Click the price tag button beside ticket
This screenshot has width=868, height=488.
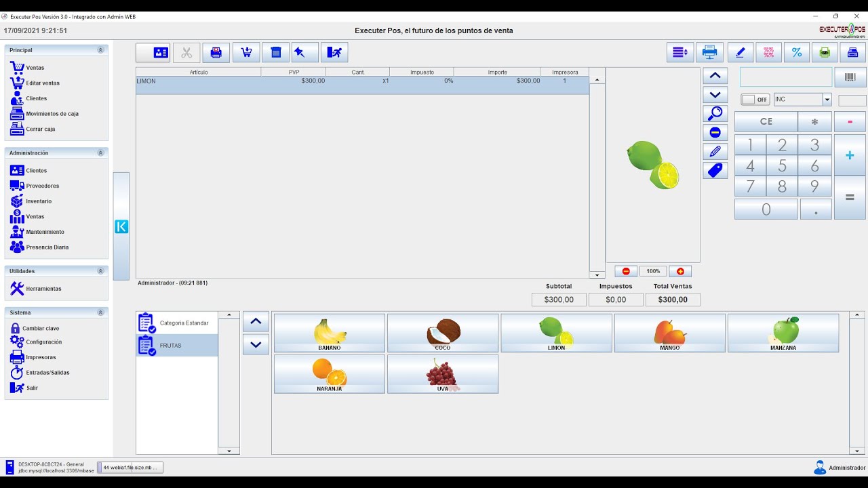715,170
